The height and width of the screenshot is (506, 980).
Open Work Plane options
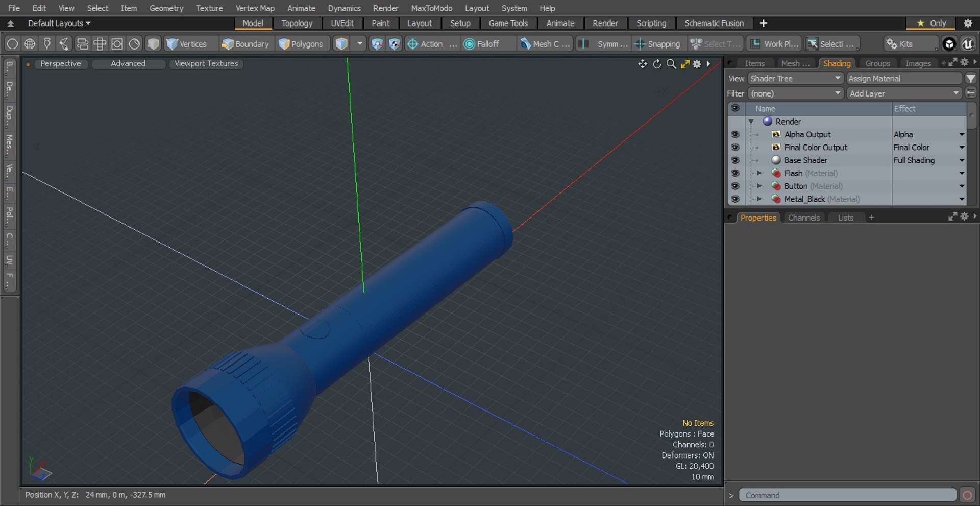tap(774, 44)
